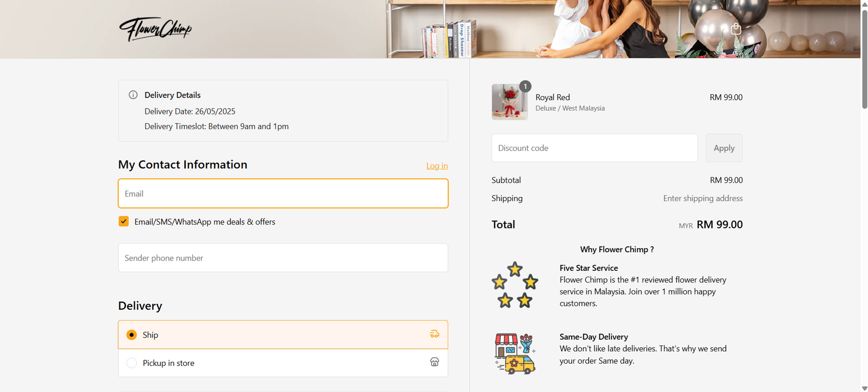Click 'Delivery Timeslot: Between 9am and 1pm' text
868x392 pixels.
[216, 126]
